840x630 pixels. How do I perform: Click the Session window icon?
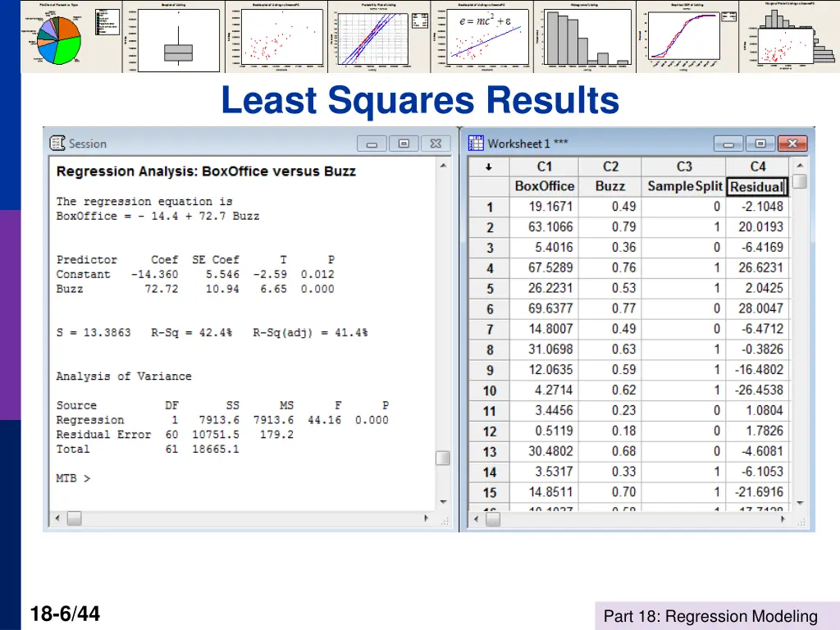click(x=57, y=143)
